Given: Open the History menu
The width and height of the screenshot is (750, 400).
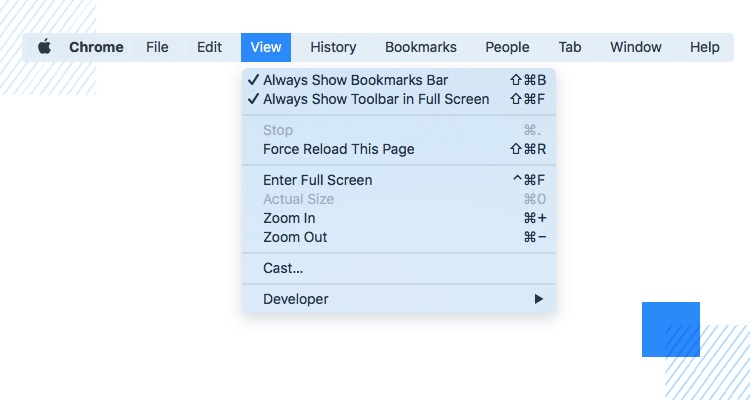Looking at the screenshot, I should [333, 47].
